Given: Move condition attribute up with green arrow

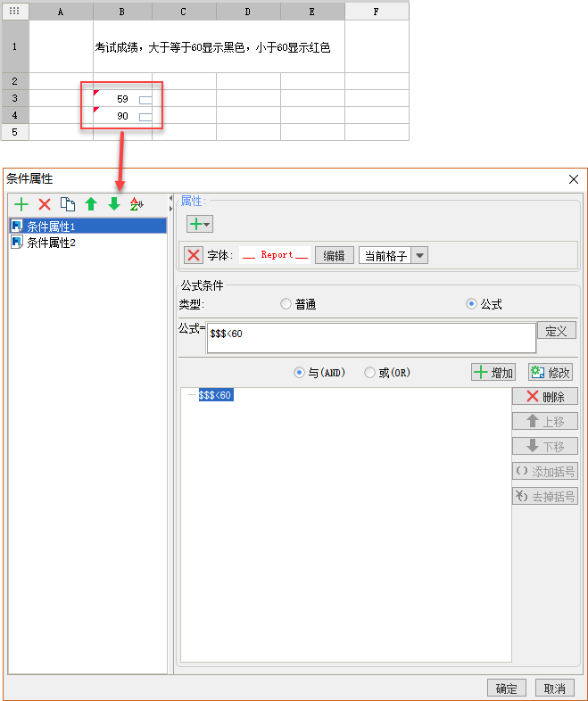Looking at the screenshot, I should [x=91, y=204].
